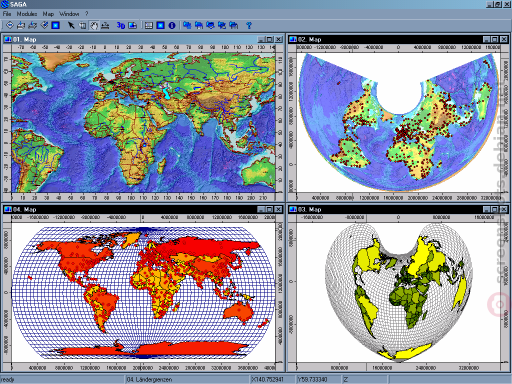Maximize the 02. Map window
512x384 pixels.
[x=495, y=39]
